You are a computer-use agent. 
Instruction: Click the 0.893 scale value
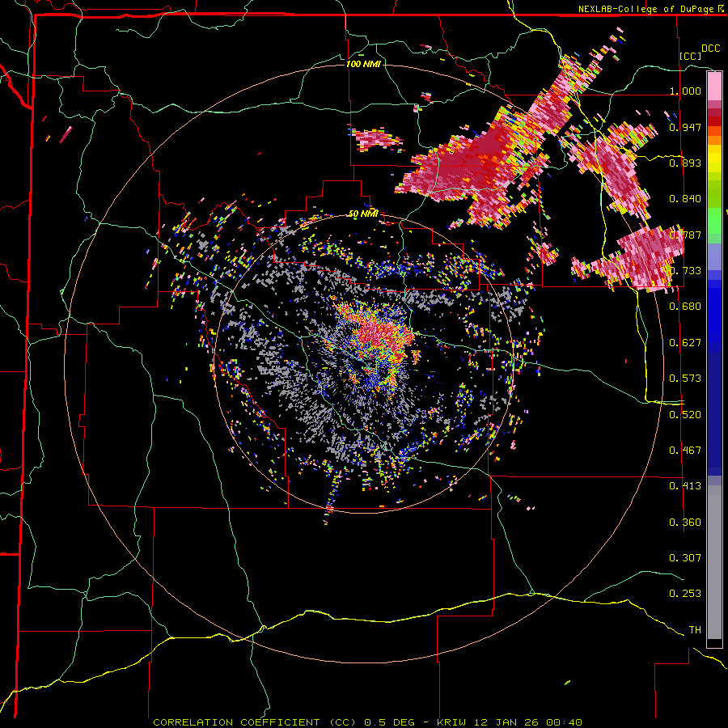pyautogui.click(x=685, y=163)
